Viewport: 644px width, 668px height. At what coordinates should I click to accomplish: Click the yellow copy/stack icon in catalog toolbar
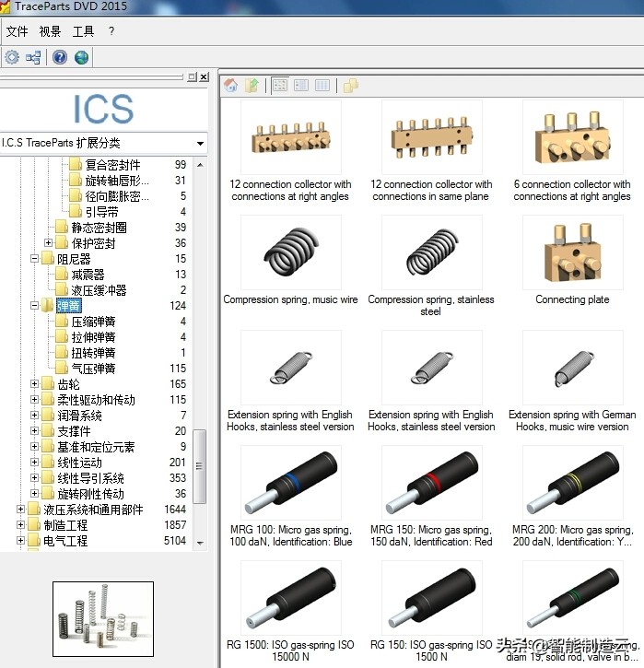pos(350,85)
